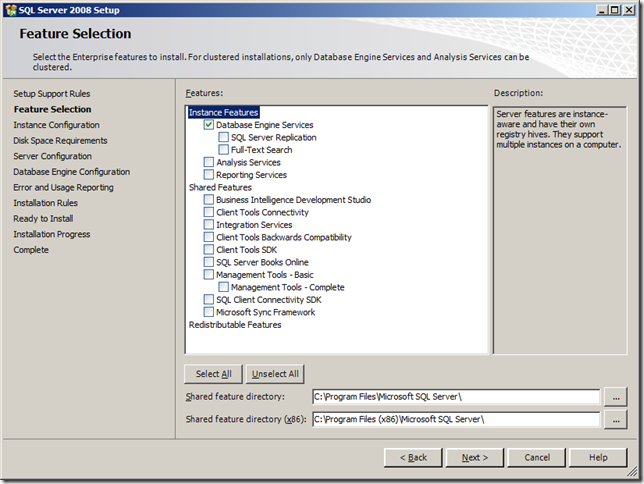Click the feature Description text box
This screenshot has height=484, width=644.
coord(560,230)
